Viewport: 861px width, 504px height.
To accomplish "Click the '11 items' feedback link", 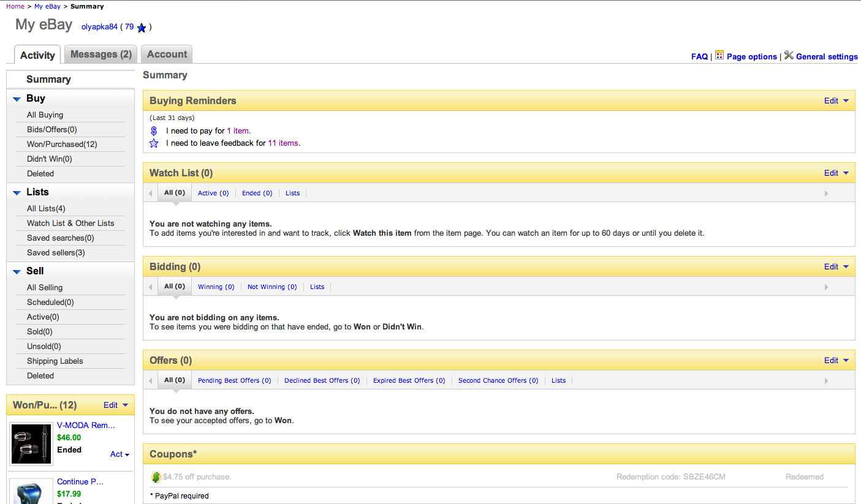I will click(283, 143).
